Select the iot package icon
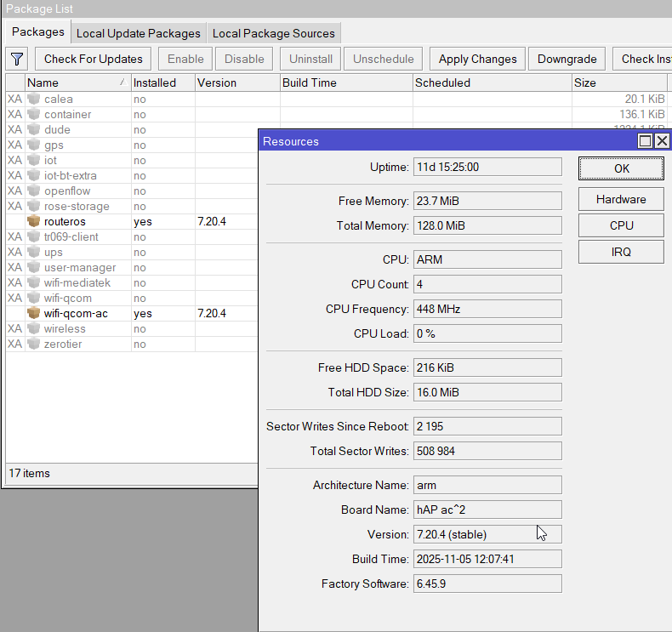 [x=34, y=160]
